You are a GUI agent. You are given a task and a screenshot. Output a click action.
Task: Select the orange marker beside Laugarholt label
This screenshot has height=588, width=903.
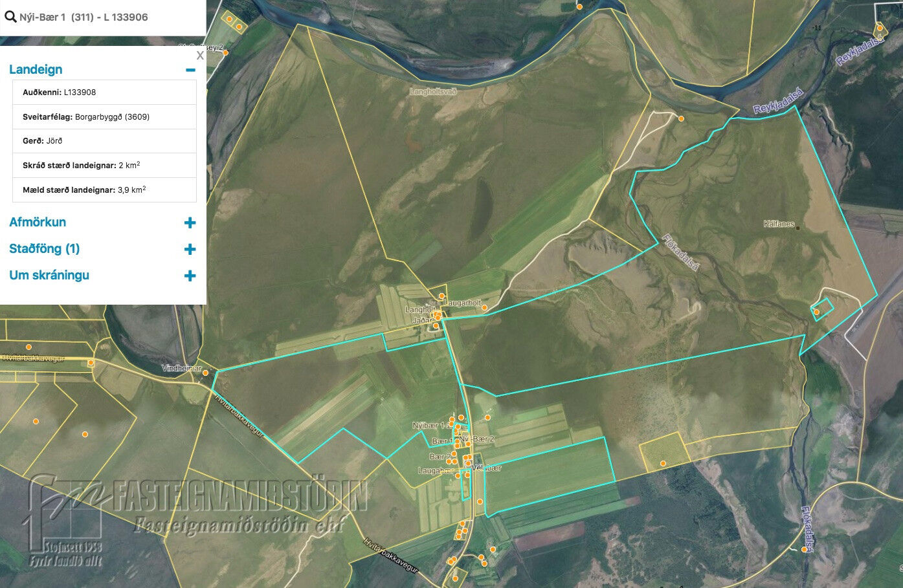pyautogui.click(x=484, y=308)
